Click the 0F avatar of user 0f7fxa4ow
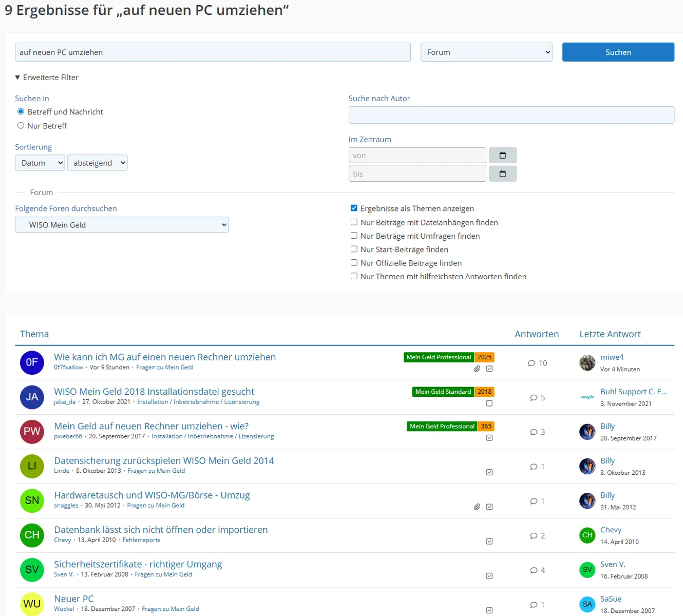Viewport: 683px width, 616px height. coord(32,362)
